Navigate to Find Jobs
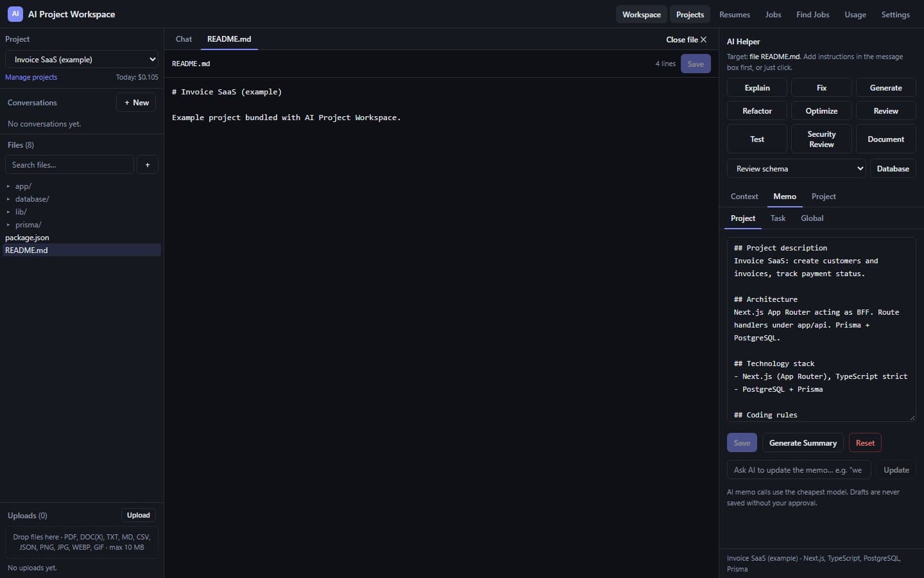The height and width of the screenshot is (578, 924). click(x=812, y=15)
